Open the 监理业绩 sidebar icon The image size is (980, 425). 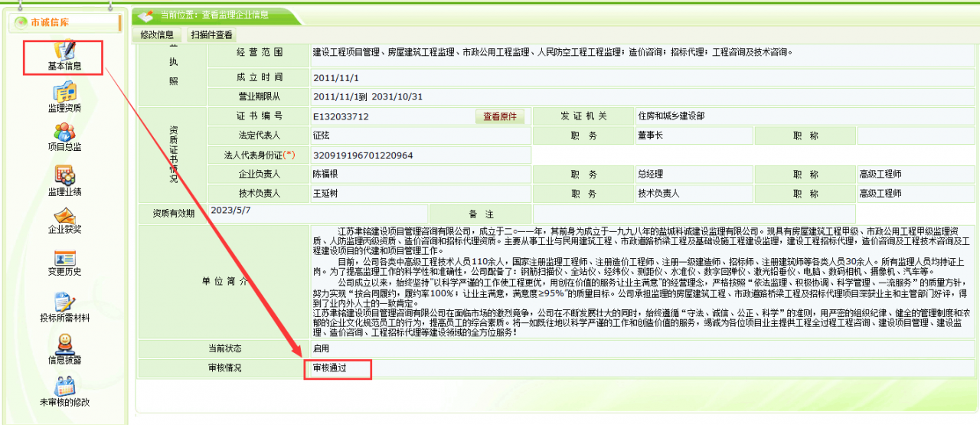pos(64,175)
